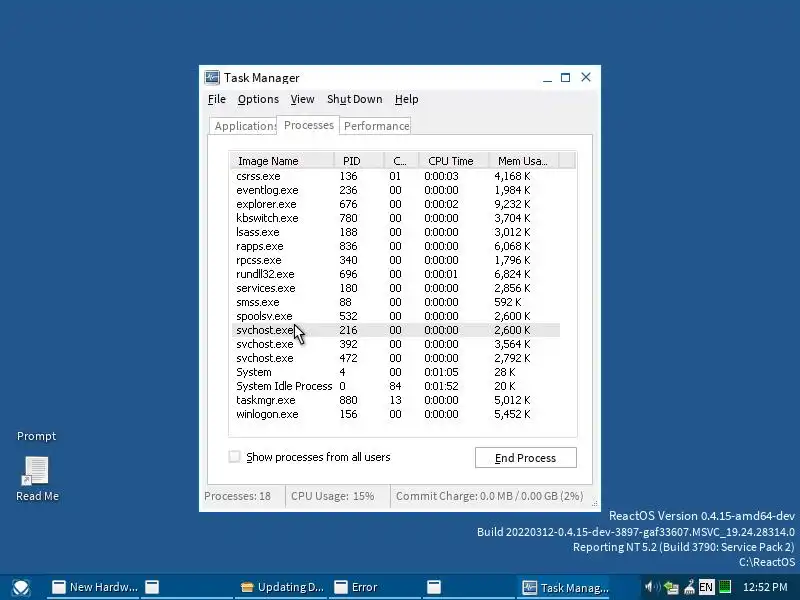This screenshot has height=600, width=800.
Task: Click memory value 9,232 K
Action: [x=512, y=204]
